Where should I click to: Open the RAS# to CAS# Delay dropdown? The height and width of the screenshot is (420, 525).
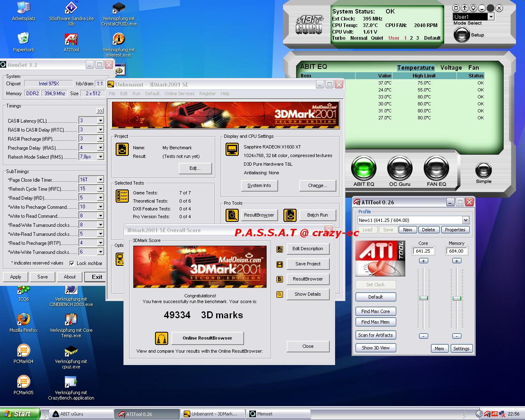tap(100, 130)
